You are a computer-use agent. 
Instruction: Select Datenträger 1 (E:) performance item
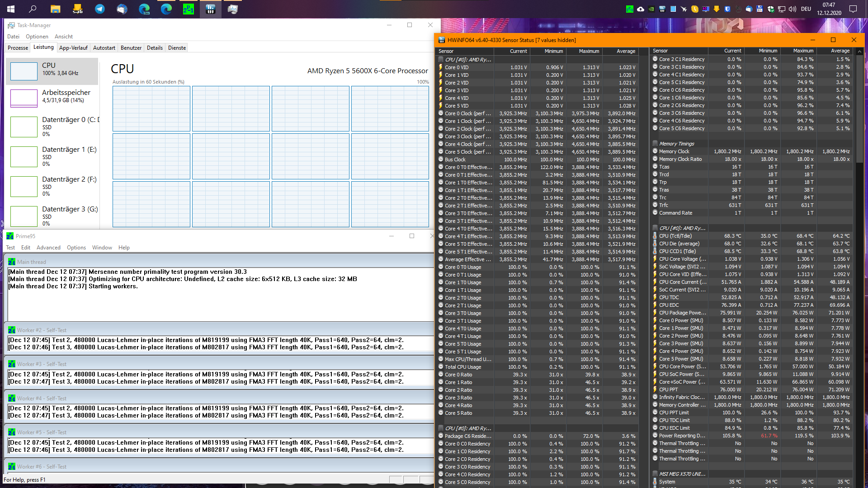(52, 156)
